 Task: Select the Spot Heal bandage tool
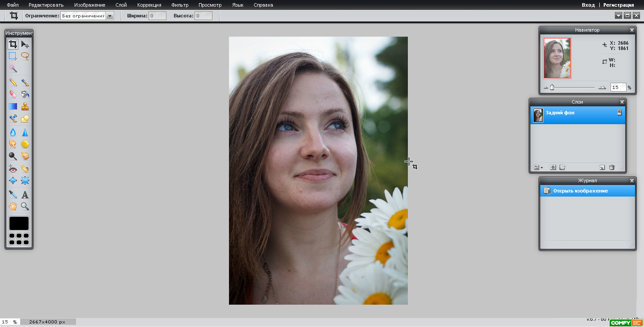click(x=25, y=169)
